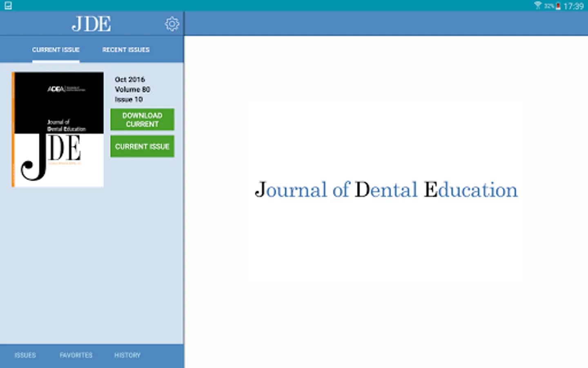Image resolution: width=588 pixels, height=368 pixels.
Task: Open the Favorites section
Action: click(76, 355)
